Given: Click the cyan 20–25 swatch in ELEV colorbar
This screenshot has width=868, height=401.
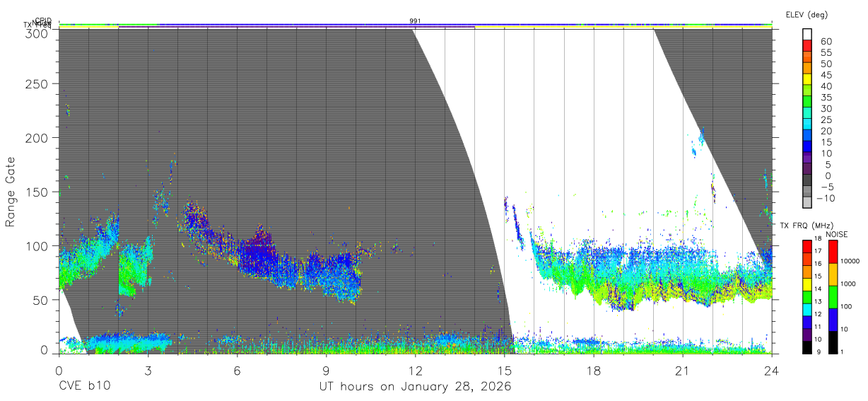Looking at the screenshot, I should [x=807, y=125].
